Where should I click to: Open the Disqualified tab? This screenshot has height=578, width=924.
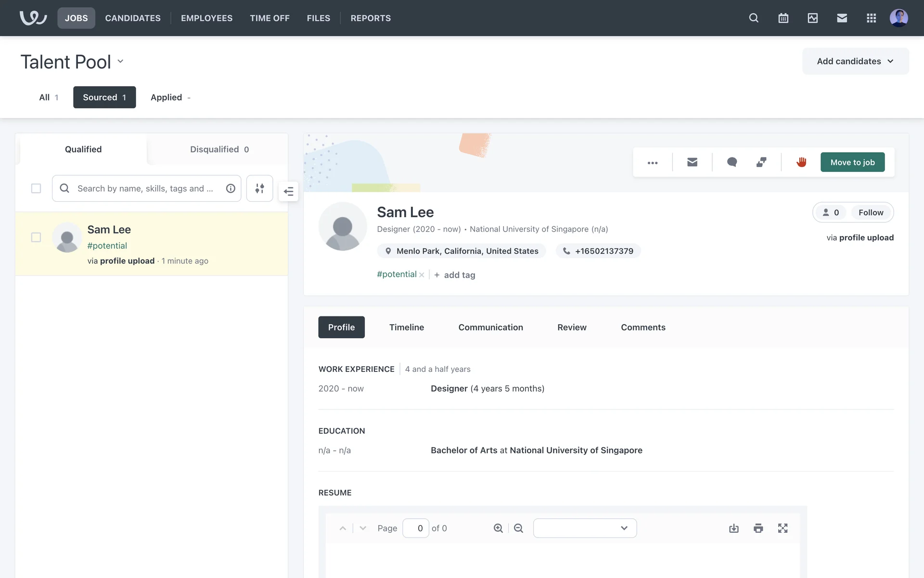coord(219,149)
